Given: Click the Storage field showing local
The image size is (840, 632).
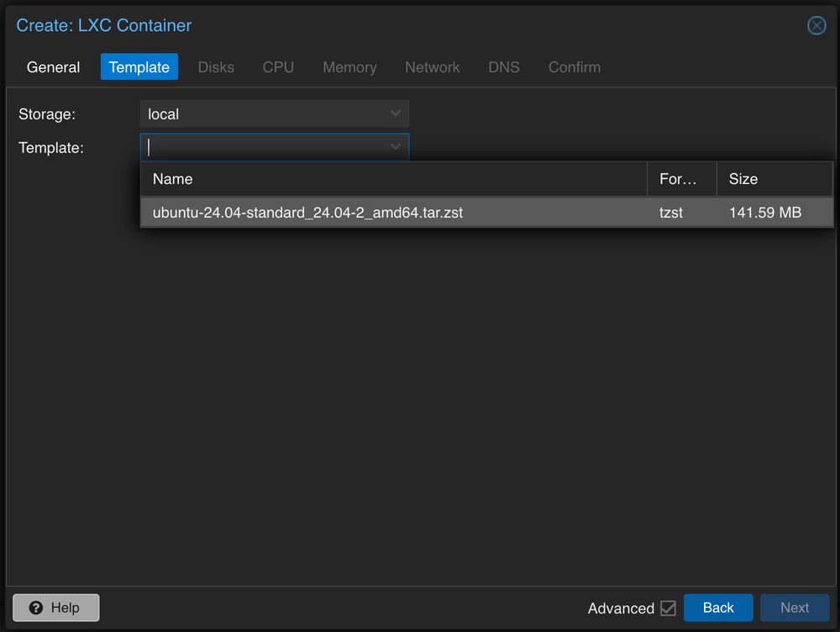Looking at the screenshot, I should click(x=262, y=113).
